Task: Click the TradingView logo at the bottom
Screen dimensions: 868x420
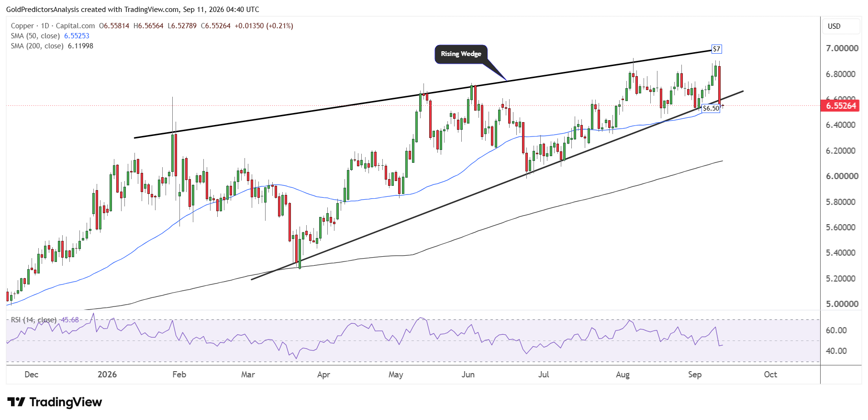Action: point(55,402)
